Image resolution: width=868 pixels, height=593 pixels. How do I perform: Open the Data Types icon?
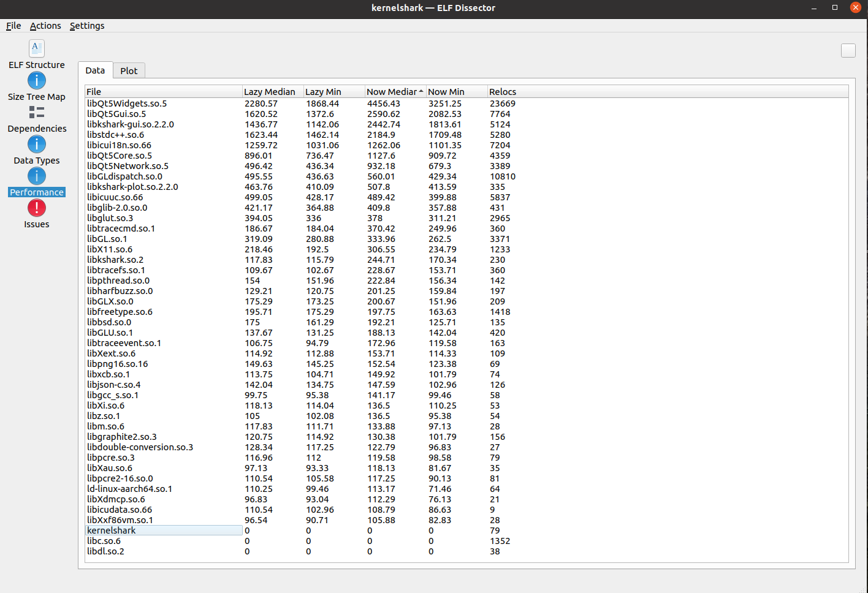[37, 144]
